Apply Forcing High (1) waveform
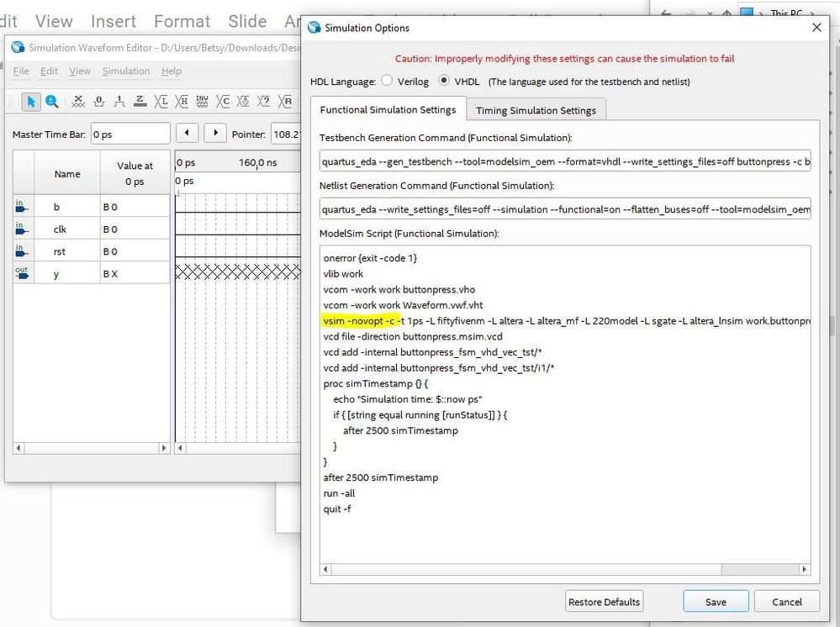840x627 pixels. point(119,102)
